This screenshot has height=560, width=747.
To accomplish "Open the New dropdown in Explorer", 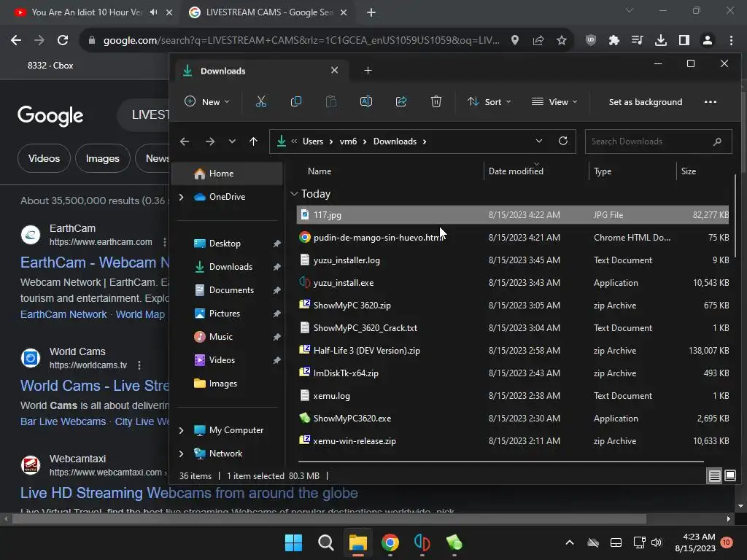I will (206, 101).
